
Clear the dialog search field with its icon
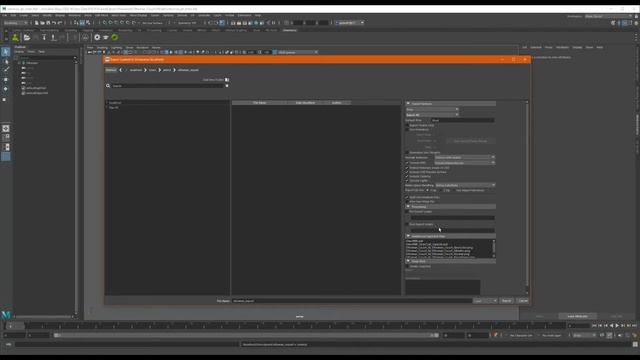pos(227,86)
